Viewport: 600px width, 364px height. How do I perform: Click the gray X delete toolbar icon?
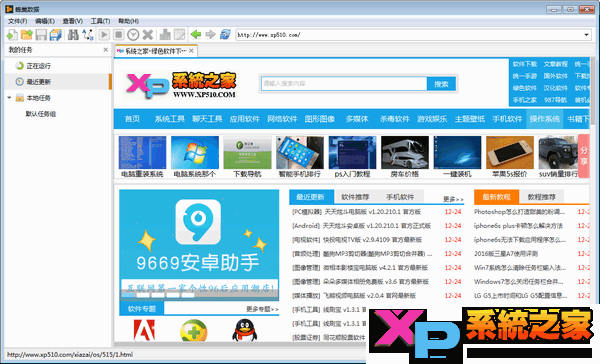click(147, 35)
